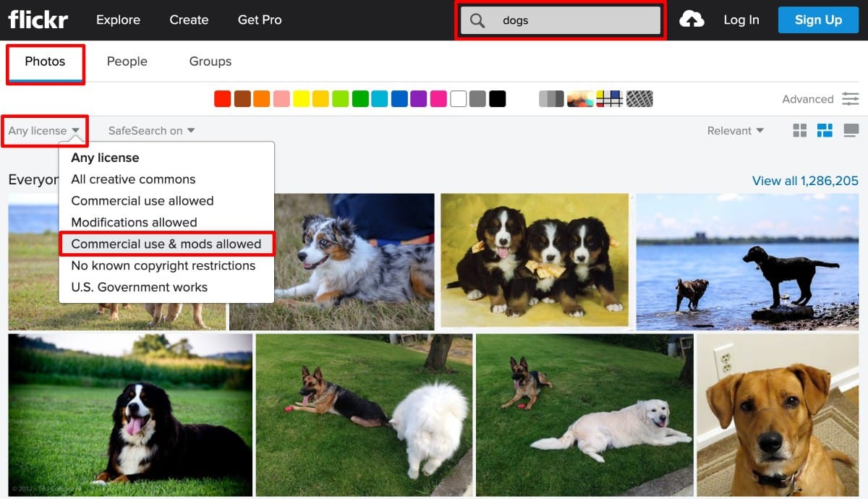
Task: Click the Sign Up button
Action: tap(817, 20)
